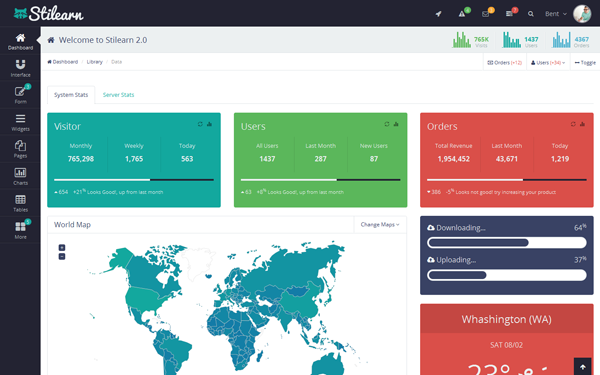Click the Monthly 765,298 value
The height and width of the screenshot is (375, 600).
[81, 159]
